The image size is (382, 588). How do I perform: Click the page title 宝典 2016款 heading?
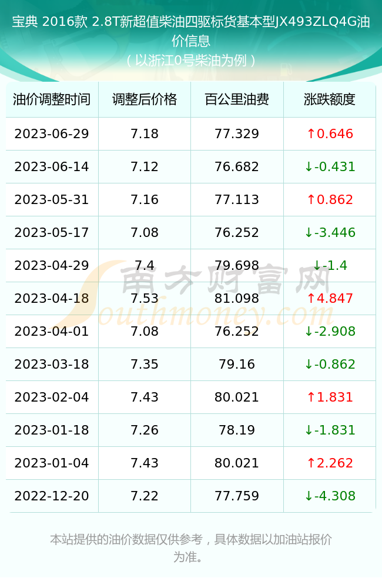[191, 31]
